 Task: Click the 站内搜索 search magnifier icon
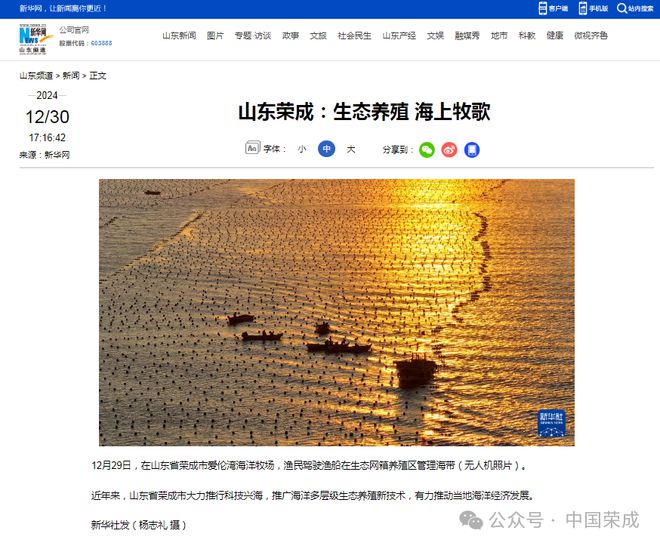622,8
